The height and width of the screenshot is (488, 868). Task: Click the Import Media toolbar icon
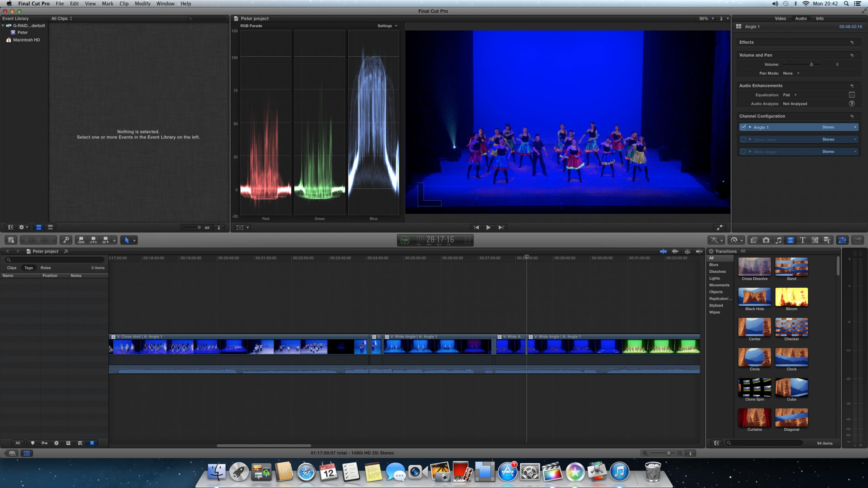(x=11, y=240)
